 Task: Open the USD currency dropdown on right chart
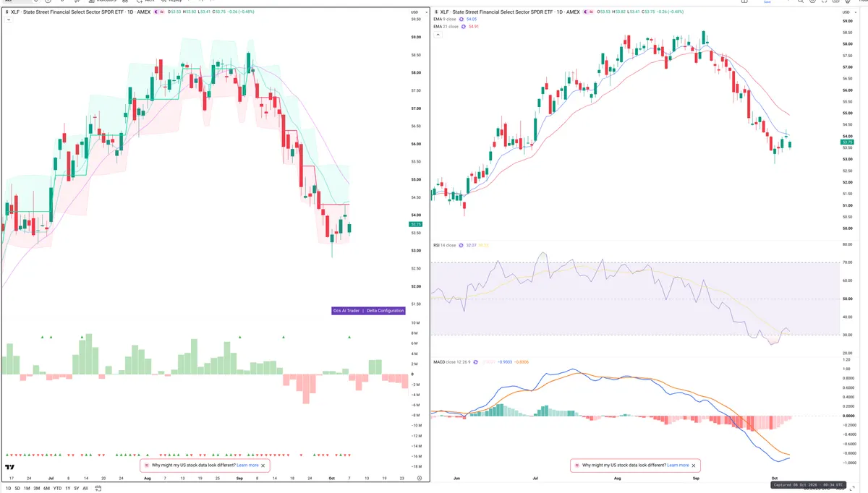click(x=848, y=12)
